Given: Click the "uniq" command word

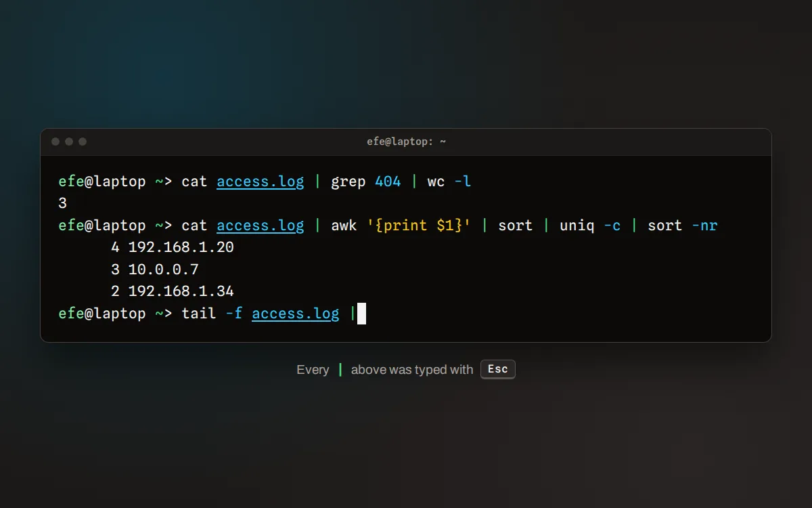Looking at the screenshot, I should coord(577,226).
